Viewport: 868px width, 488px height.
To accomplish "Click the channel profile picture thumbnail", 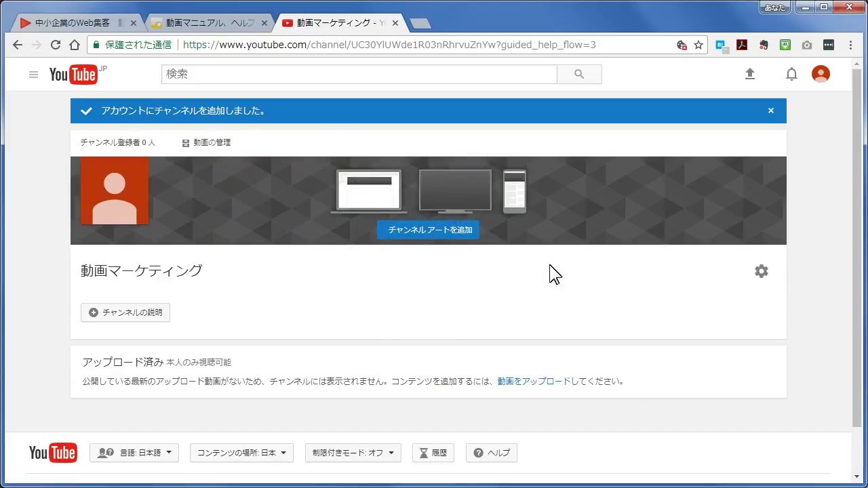I will point(115,190).
